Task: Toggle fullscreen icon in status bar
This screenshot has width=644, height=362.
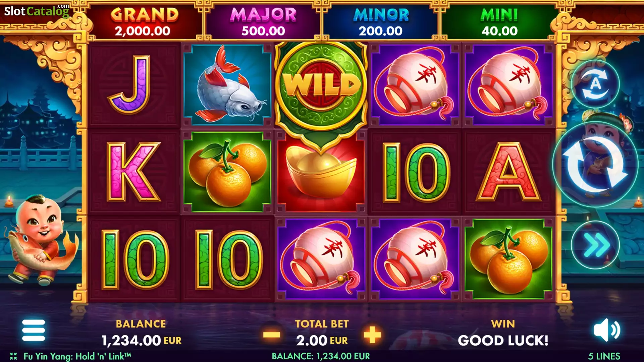Action: point(13,356)
